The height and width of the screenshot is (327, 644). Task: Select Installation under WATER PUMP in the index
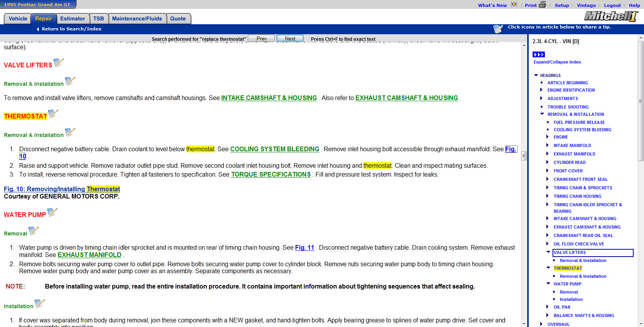(571, 299)
